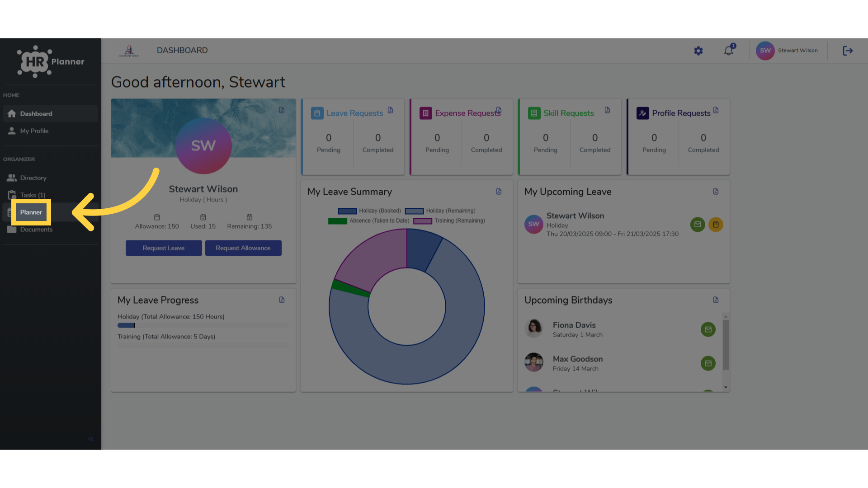Click Request Leave button
This screenshot has height=488, width=868.
[164, 248]
